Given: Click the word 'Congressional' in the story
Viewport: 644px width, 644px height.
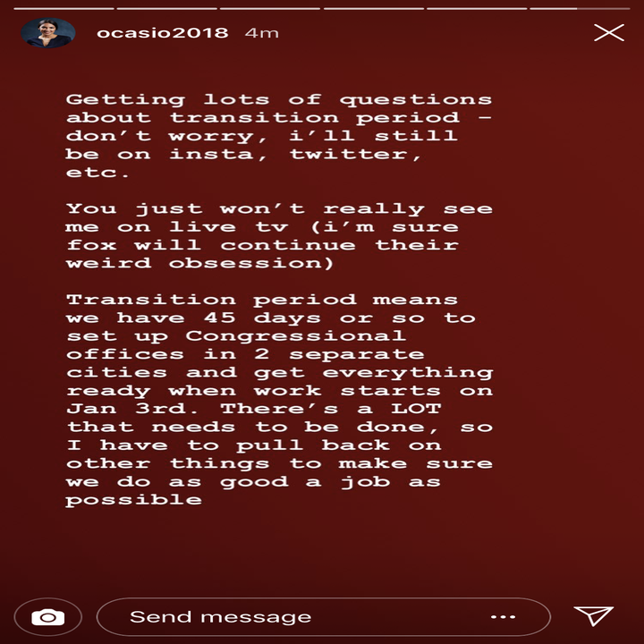Looking at the screenshot, I should point(296,337).
